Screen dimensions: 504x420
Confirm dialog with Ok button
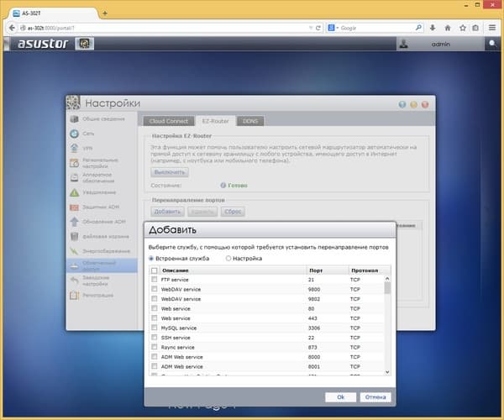point(340,397)
